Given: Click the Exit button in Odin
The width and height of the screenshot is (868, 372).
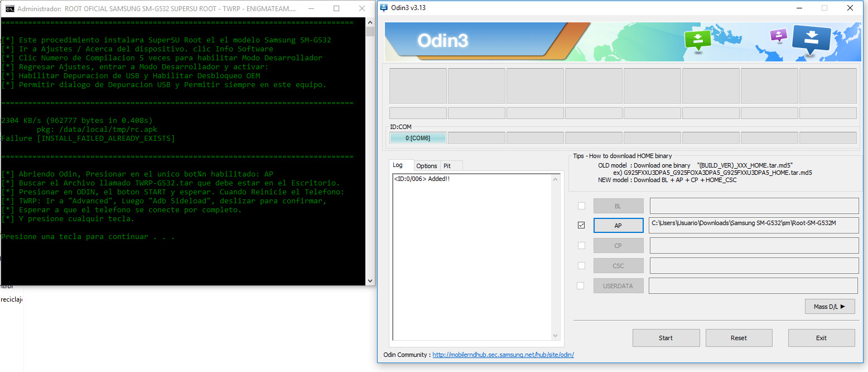Looking at the screenshot, I should pyautogui.click(x=821, y=338).
